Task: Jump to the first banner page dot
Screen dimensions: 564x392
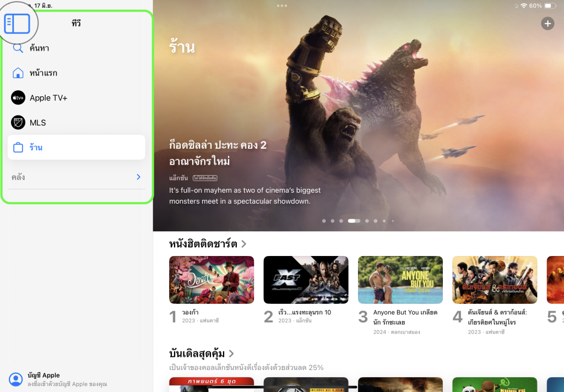Action: pyautogui.click(x=324, y=221)
